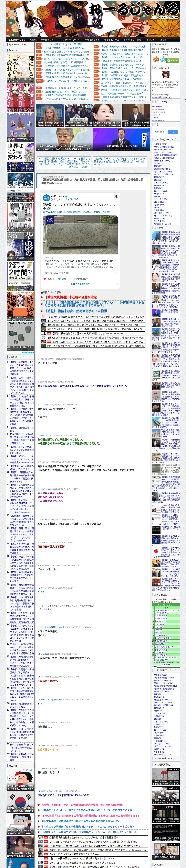The width and height of the screenshot is (186, 868).
Task: Click フォローする next to @nhk_news
Action: [72, 199]
